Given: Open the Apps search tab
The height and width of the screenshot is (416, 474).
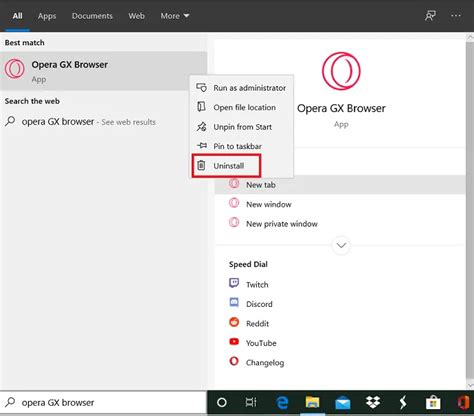Looking at the screenshot, I should click(47, 16).
